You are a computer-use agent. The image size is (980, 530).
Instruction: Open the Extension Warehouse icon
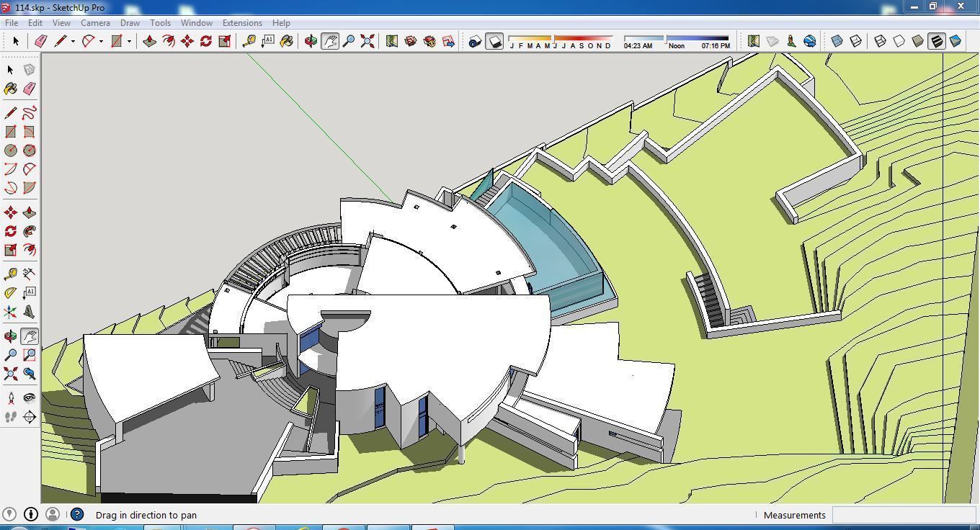(x=429, y=41)
